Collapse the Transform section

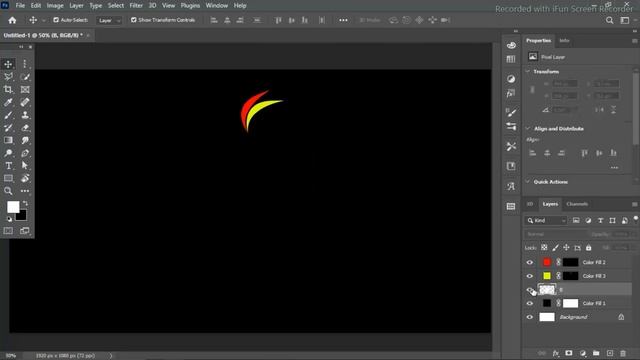coord(528,71)
